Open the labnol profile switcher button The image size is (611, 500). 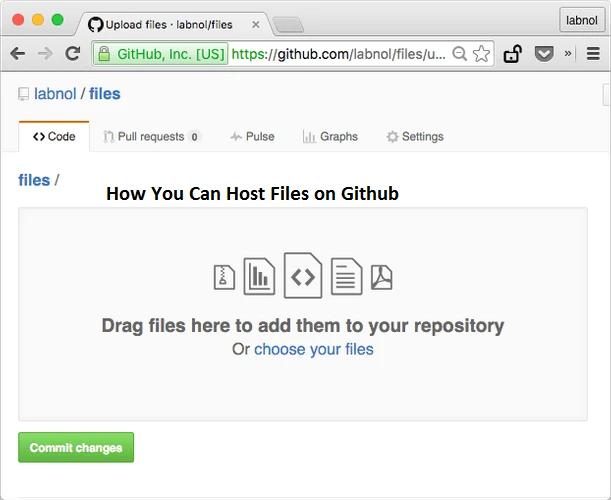(x=581, y=19)
